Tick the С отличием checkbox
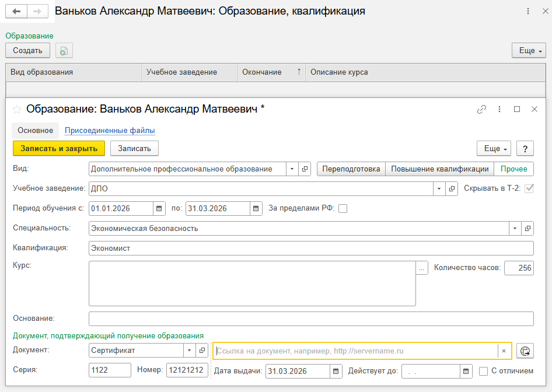The image size is (552, 392). pos(483,371)
